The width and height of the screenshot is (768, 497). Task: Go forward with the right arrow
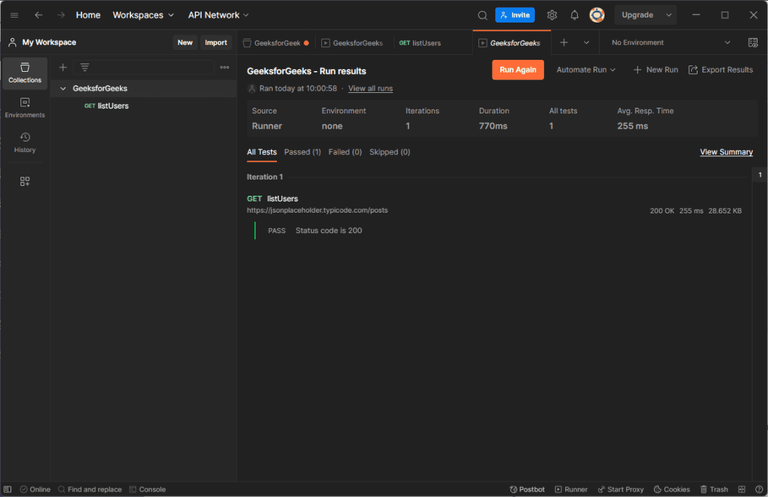(61, 15)
